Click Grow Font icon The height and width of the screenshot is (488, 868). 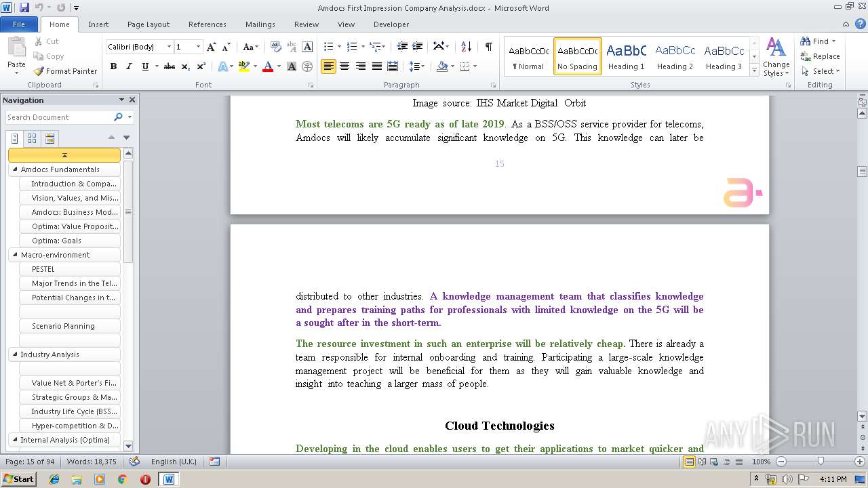coord(212,47)
